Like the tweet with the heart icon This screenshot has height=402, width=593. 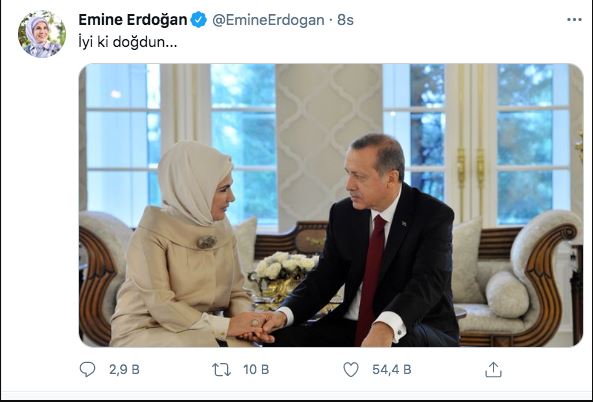click(351, 369)
